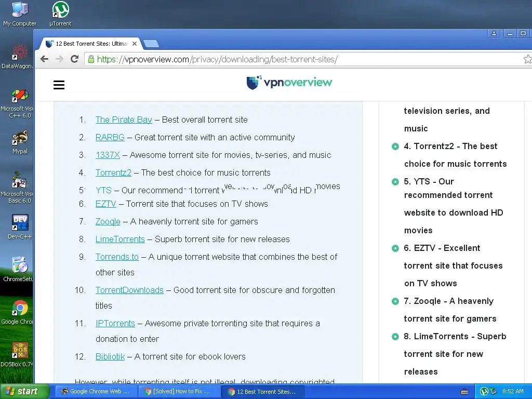Jump to sidebar entry 5. YTS
This screenshot has width=532, height=399.
(x=453, y=206)
